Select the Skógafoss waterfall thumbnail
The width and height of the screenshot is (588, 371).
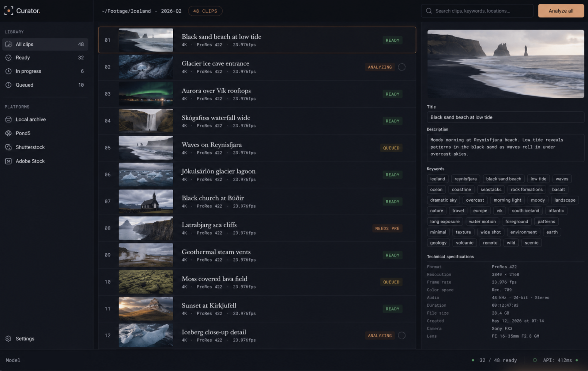pos(146,121)
